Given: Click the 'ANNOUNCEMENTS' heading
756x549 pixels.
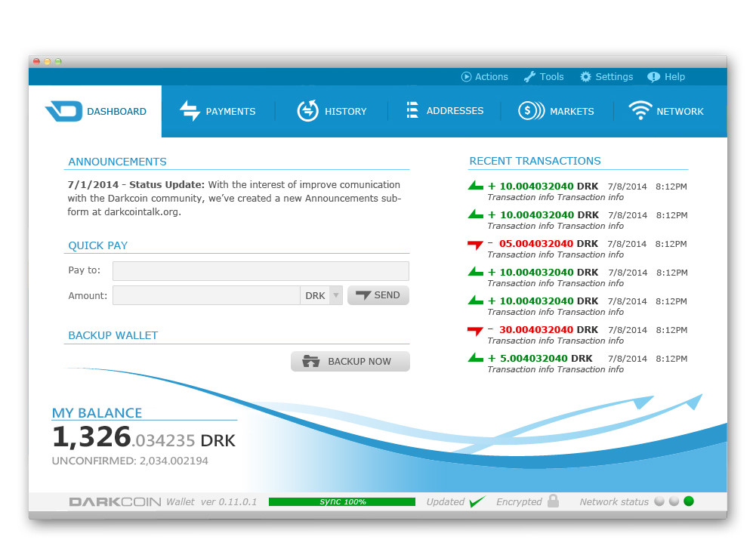Looking at the screenshot, I should (117, 162).
